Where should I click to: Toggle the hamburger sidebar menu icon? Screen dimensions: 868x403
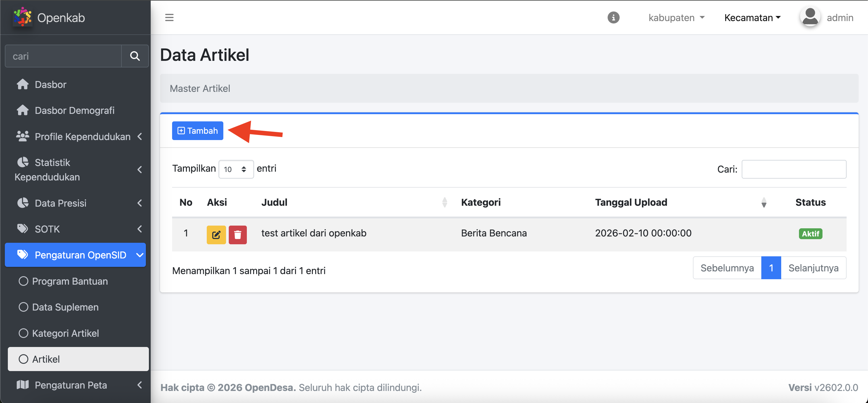pos(169,17)
